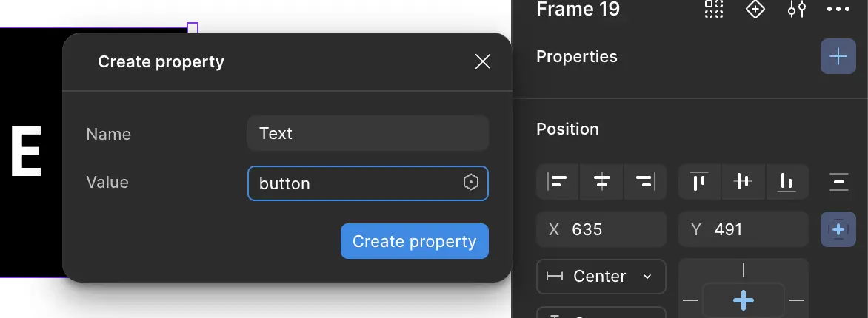The width and height of the screenshot is (868, 318).
Task: Align vertical centers
Action: click(x=743, y=181)
